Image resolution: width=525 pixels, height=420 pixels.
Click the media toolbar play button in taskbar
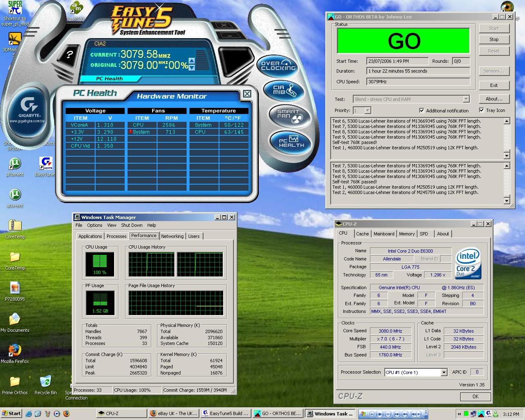[380, 414]
